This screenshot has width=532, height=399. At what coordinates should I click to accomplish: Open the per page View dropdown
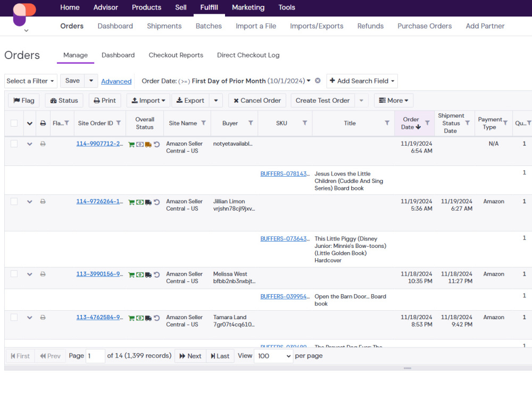pyautogui.click(x=273, y=356)
